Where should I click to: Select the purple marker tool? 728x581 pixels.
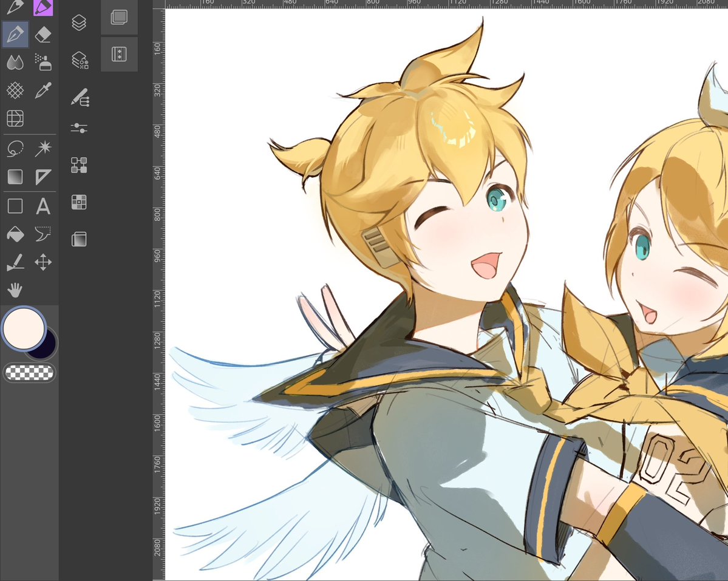43,7
